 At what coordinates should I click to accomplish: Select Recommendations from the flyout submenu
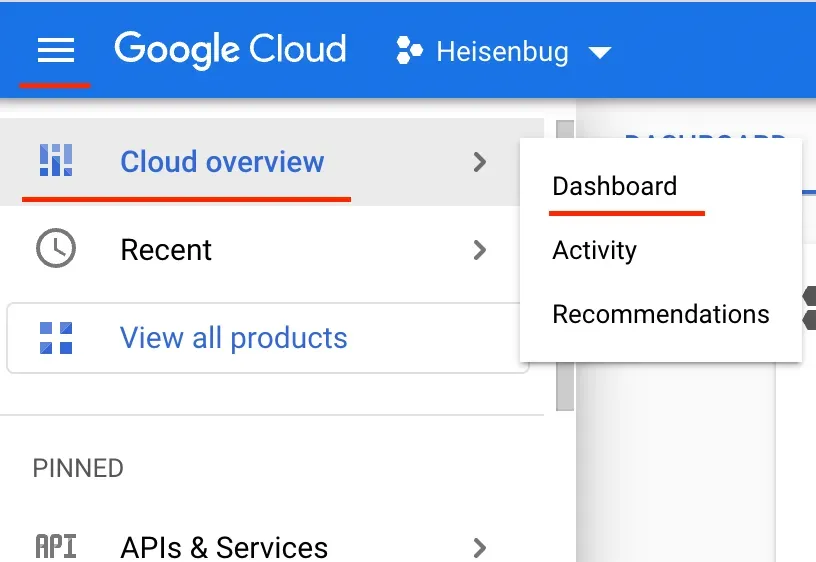click(x=660, y=314)
